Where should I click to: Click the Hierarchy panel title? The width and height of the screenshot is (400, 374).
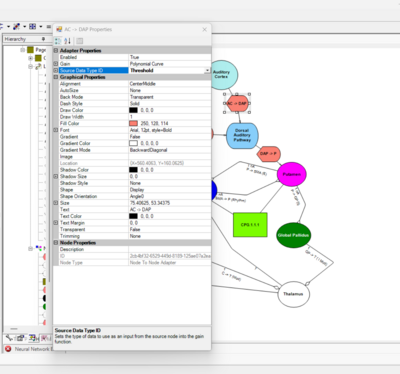coord(15,39)
